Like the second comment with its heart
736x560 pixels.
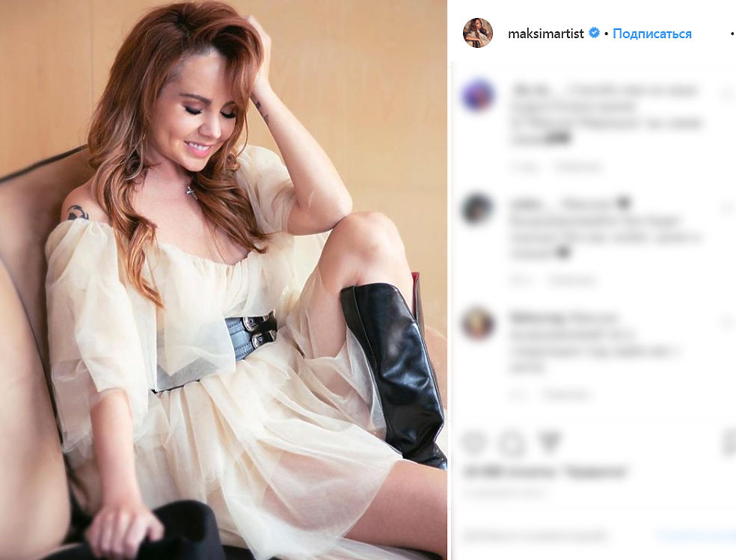[x=728, y=208]
